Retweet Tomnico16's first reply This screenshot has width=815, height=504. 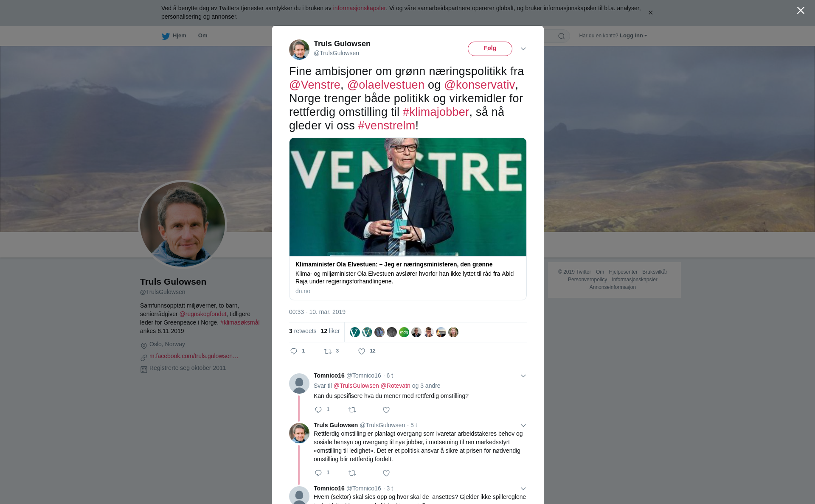click(352, 410)
